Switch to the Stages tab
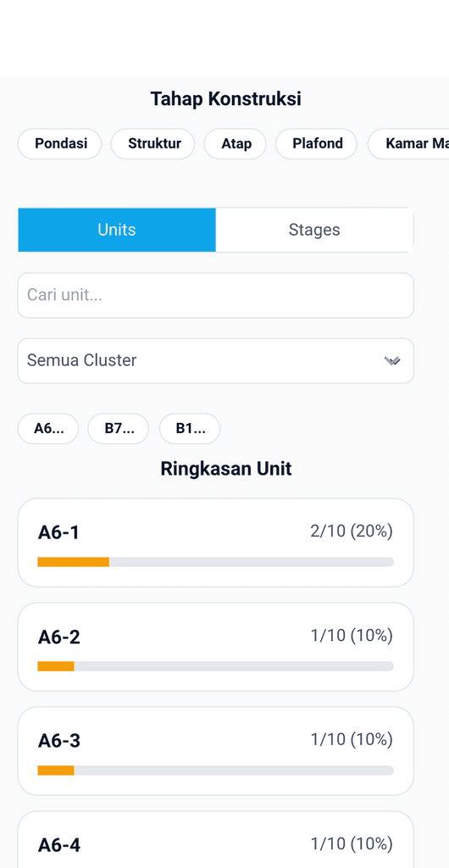The image size is (449, 868). pyautogui.click(x=314, y=230)
